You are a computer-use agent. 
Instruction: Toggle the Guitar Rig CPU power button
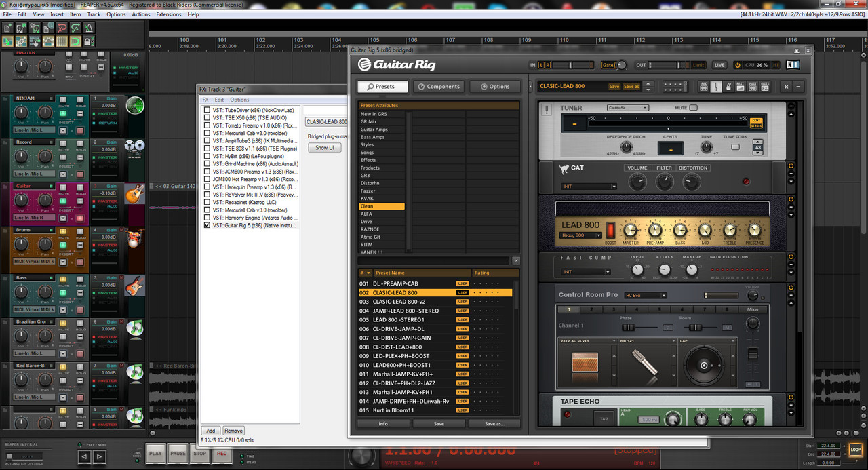(x=739, y=65)
